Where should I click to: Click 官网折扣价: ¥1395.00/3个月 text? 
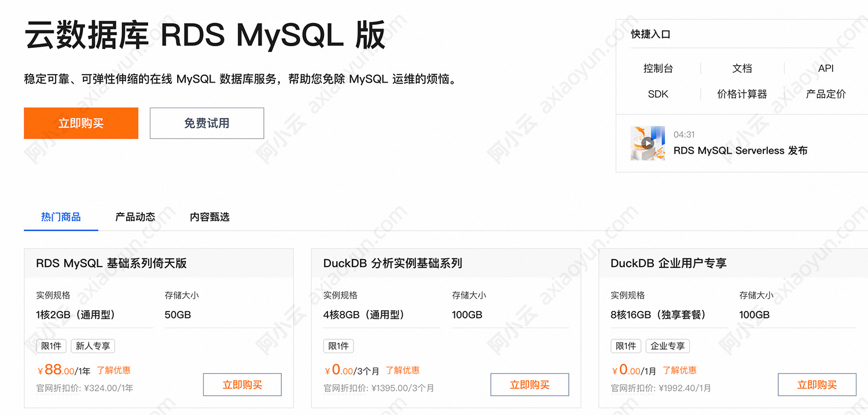point(378,388)
